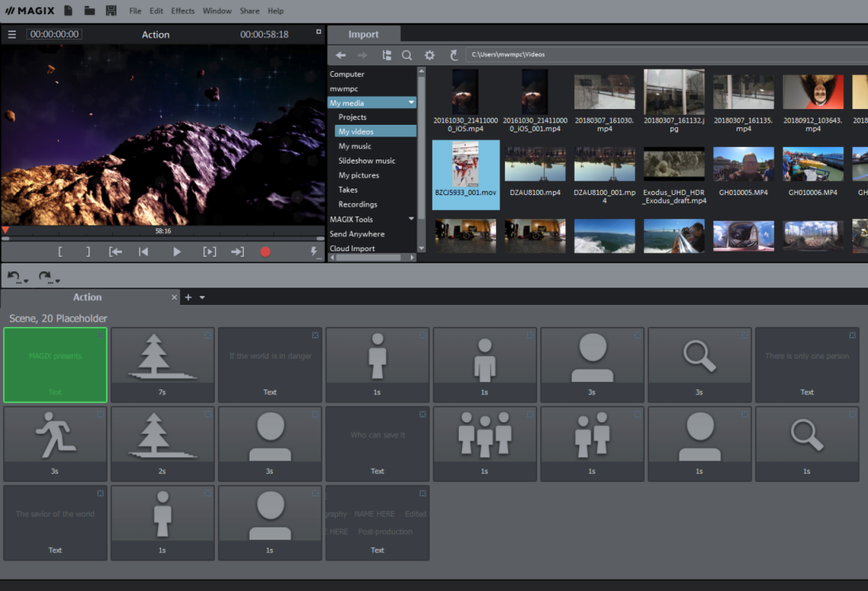Open the undo history dropdown arrow
Image resolution: width=868 pixels, height=591 pixels.
click(x=24, y=280)
